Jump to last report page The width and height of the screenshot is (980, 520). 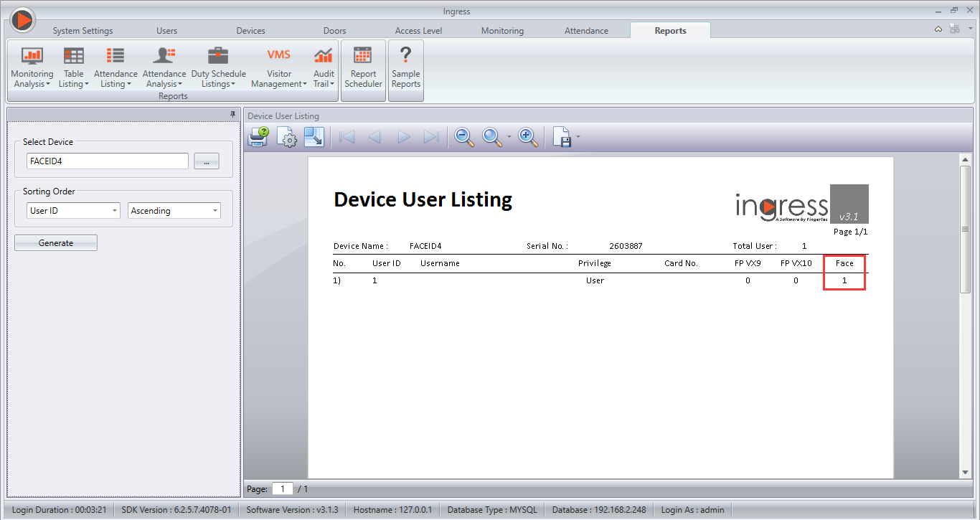point(431,136)
